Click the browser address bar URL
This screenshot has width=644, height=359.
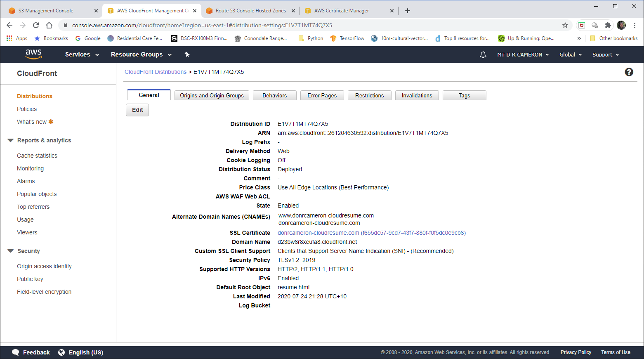click(x=202, y=25)
